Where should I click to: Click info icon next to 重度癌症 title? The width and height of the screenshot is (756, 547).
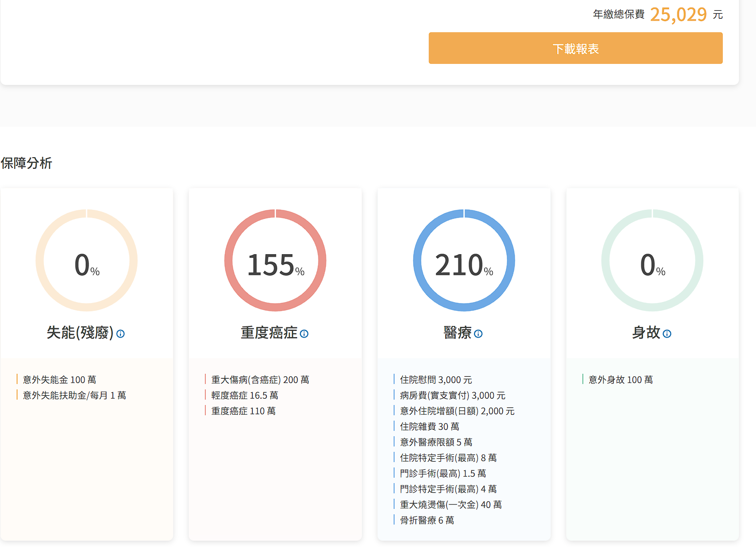pos(304,334)
